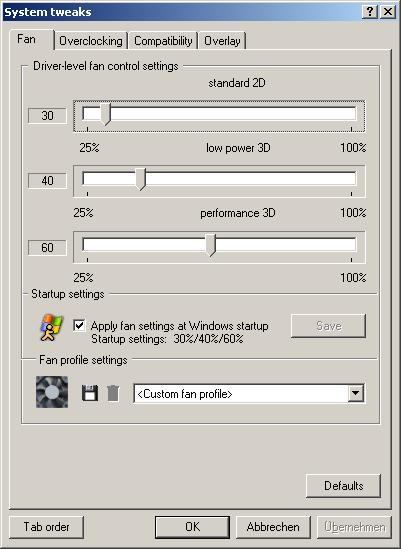401x549 pixels.
Task: Delete fan profile using trash can icon
Action: (113, 393)
